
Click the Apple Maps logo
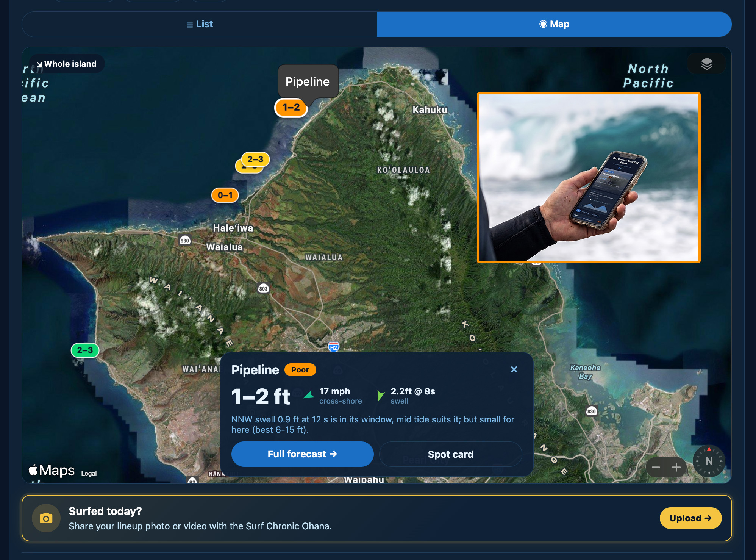coord(52,470)
